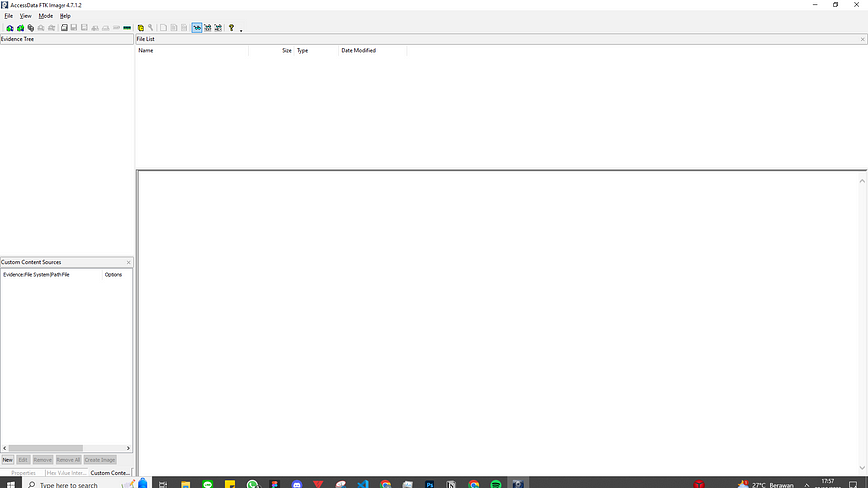
Task: Toggle hex view mode (glasses HEX icon)
Action: pos(218,28)
